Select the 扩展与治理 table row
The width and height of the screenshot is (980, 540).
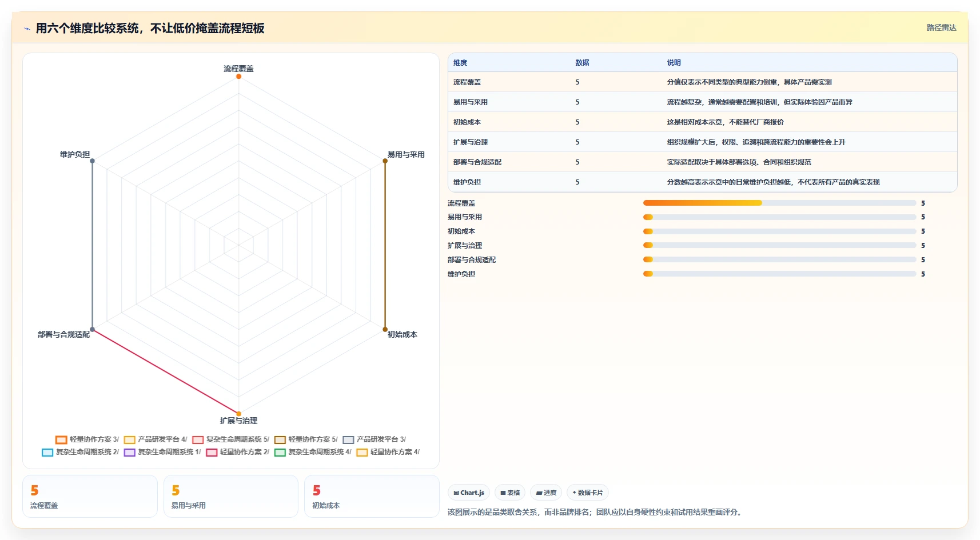702,142
